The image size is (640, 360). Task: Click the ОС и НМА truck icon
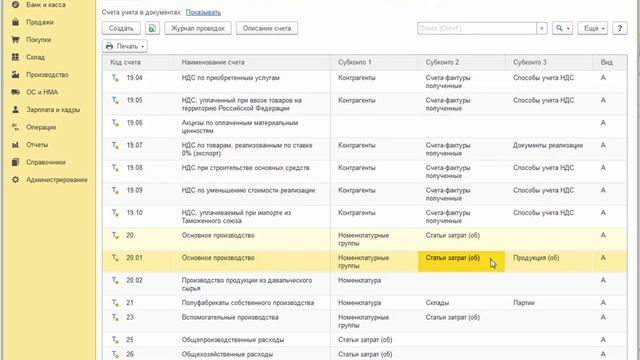click(x=16, y=92)
